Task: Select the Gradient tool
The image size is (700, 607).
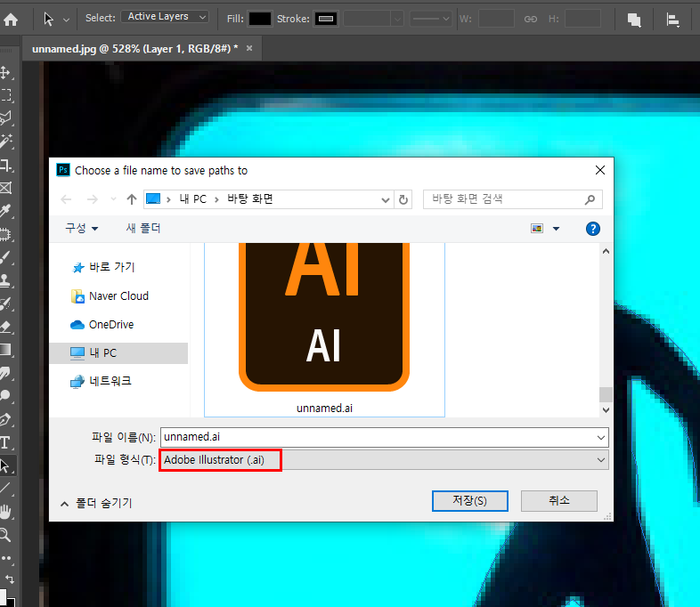Action: click(5, 350)
